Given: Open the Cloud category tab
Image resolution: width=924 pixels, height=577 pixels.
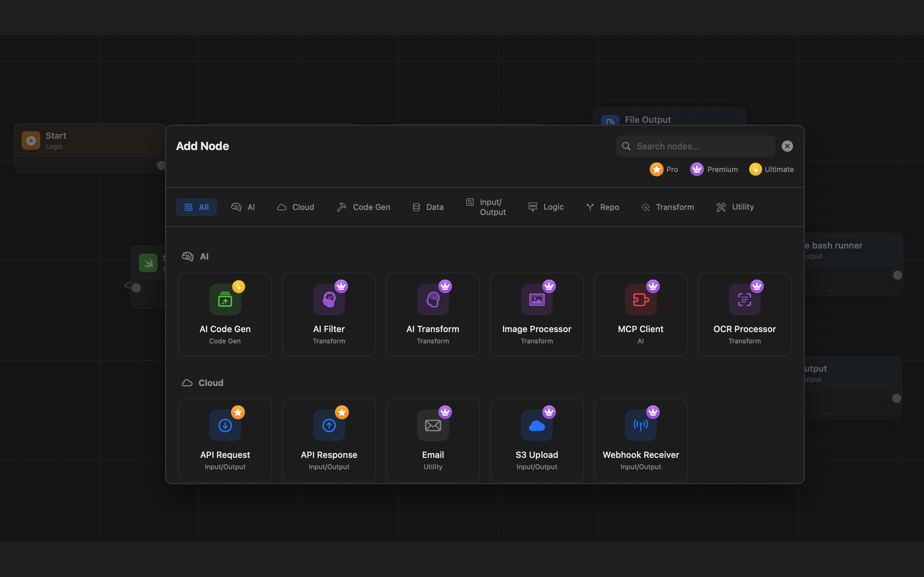Looking at the screenshot, I should click(x=295, y=207).
